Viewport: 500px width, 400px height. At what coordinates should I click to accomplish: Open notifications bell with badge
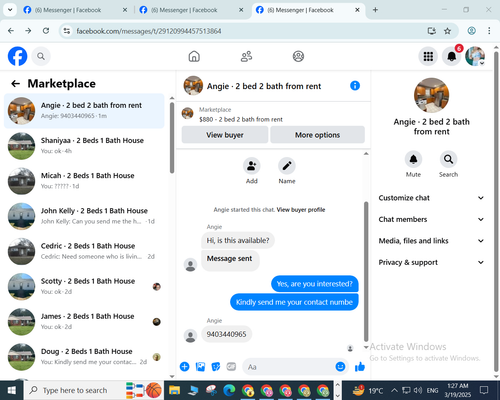coord(452,56)
